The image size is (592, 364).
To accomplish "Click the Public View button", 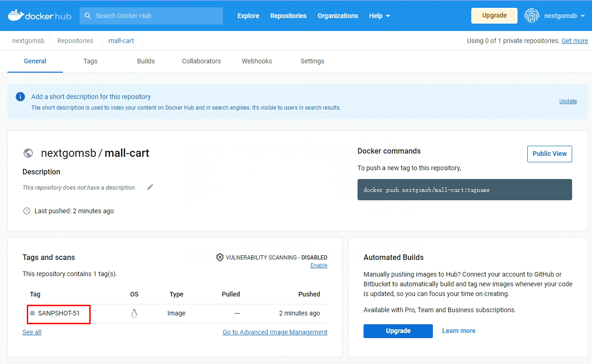I will 549,154.
